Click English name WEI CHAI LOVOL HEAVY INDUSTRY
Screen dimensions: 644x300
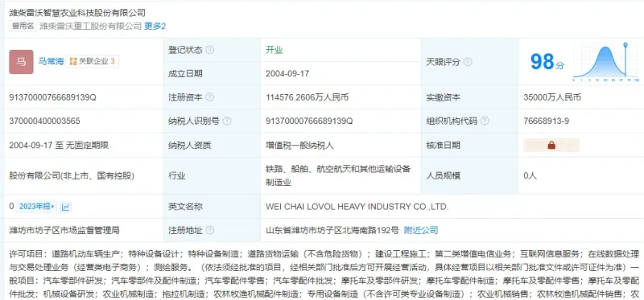tap(357, 207)
